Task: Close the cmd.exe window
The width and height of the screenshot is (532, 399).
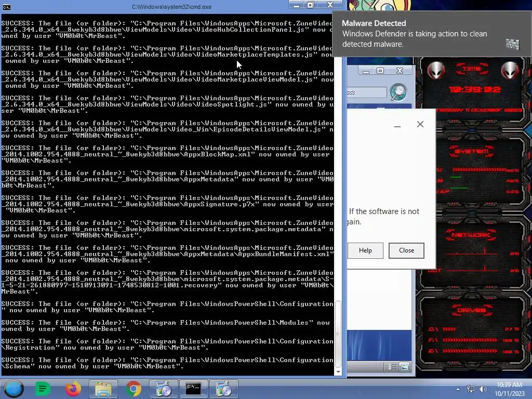Action: tap(330, 4)
